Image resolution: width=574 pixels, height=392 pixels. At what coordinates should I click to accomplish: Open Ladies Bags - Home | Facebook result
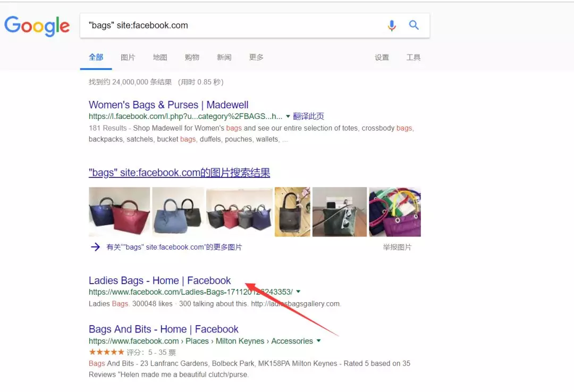click(x=159, y=280)
